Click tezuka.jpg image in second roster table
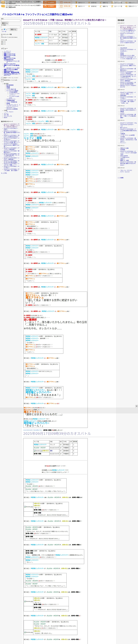The height and width of the screenshot is (644, 138). [x=38, y=451]
